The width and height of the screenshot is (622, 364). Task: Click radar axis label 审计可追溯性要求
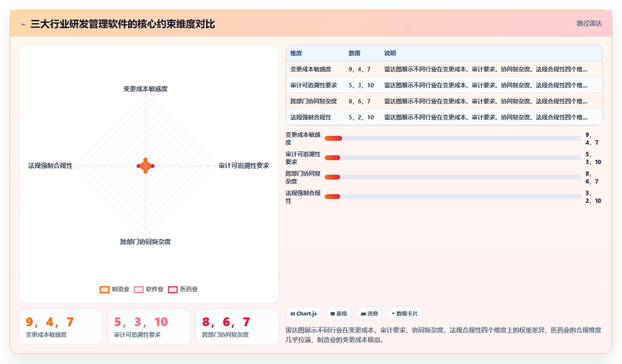244,166
